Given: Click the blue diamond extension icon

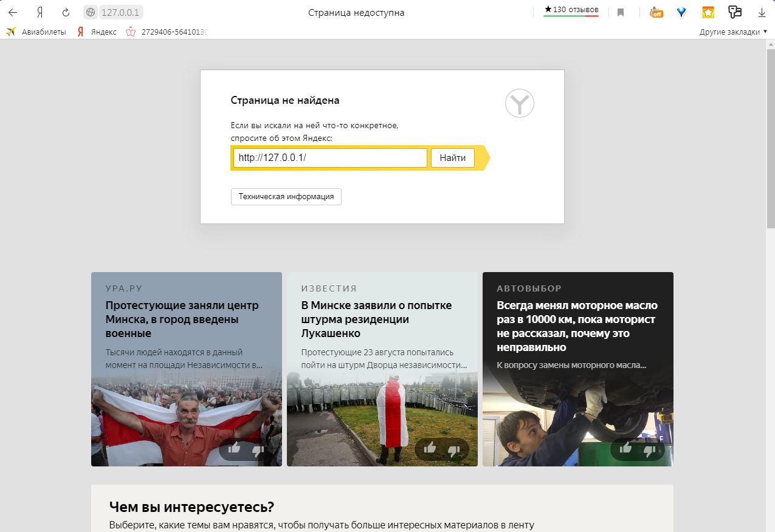Looking at the screenshot, I should 681,12.
